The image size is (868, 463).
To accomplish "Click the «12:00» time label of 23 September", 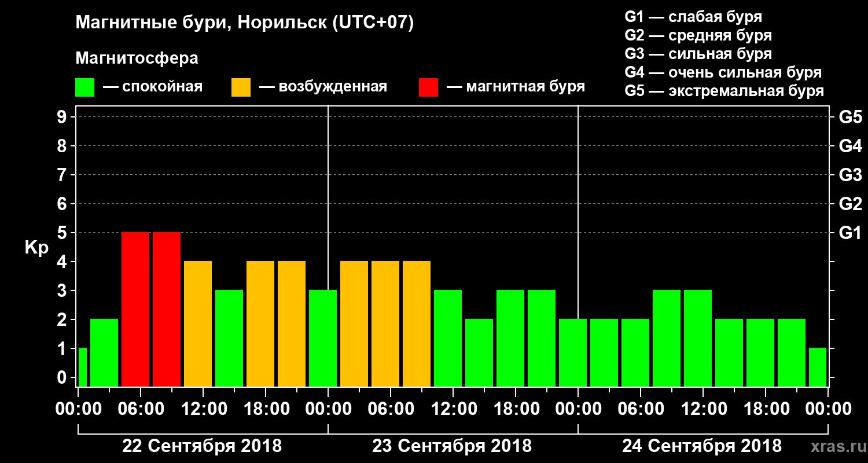I will click(x=453, y=409).
